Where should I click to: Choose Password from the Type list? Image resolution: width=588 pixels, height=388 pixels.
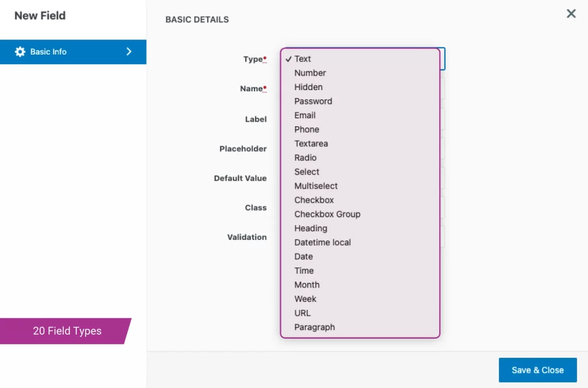click(314, 101)
